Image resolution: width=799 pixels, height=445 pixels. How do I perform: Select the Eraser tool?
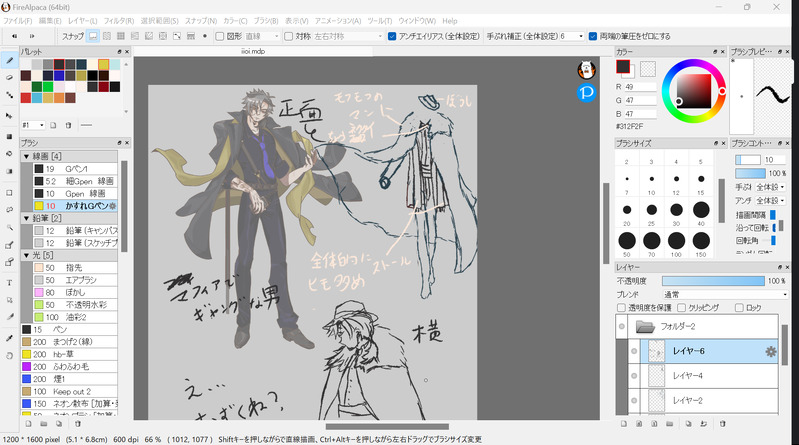pyautogui.click(x=9, y=77)
